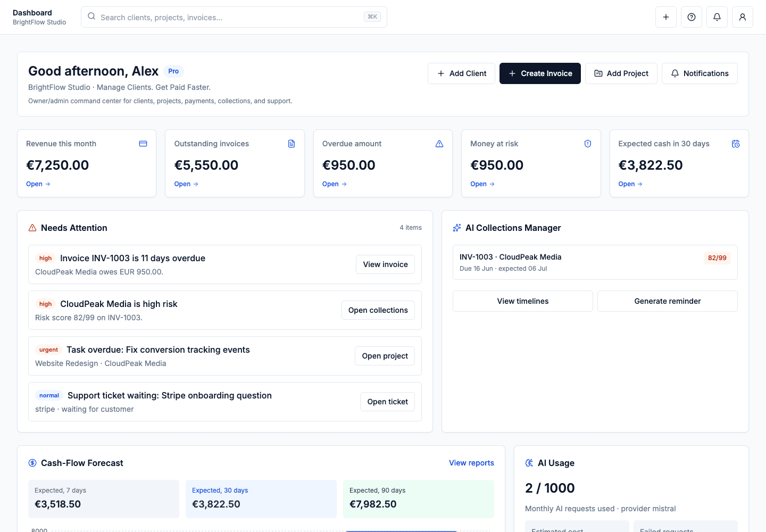The height and width of the screenshot is (532, 766).
Task: Click the Dashboard title in top bar
Action: [x=32, y=13]
